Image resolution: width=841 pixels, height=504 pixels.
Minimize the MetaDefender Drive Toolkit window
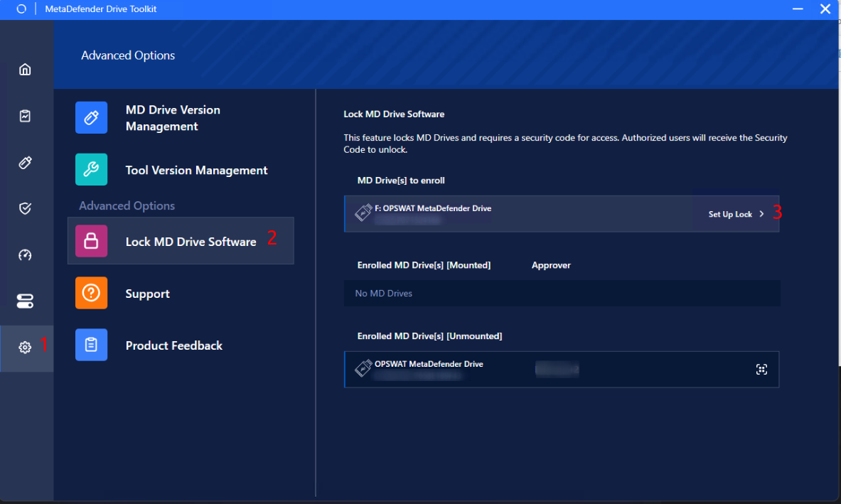pyautogui.click(x=798, y=9)
